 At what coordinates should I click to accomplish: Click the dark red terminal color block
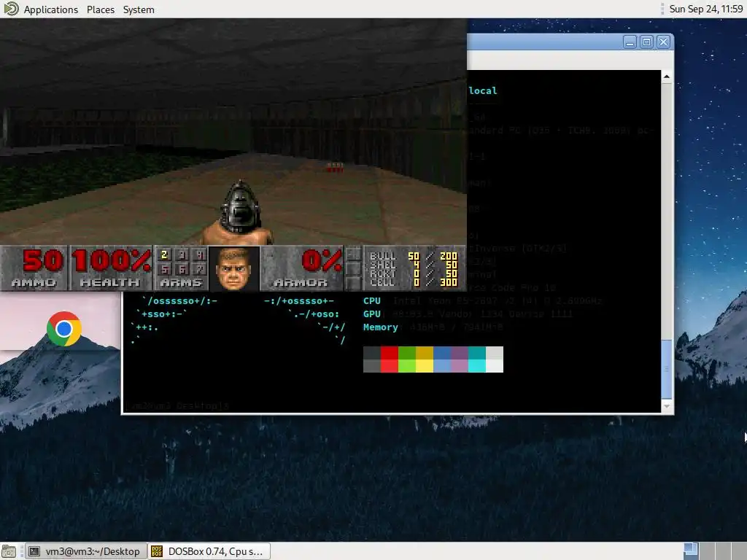390,353
